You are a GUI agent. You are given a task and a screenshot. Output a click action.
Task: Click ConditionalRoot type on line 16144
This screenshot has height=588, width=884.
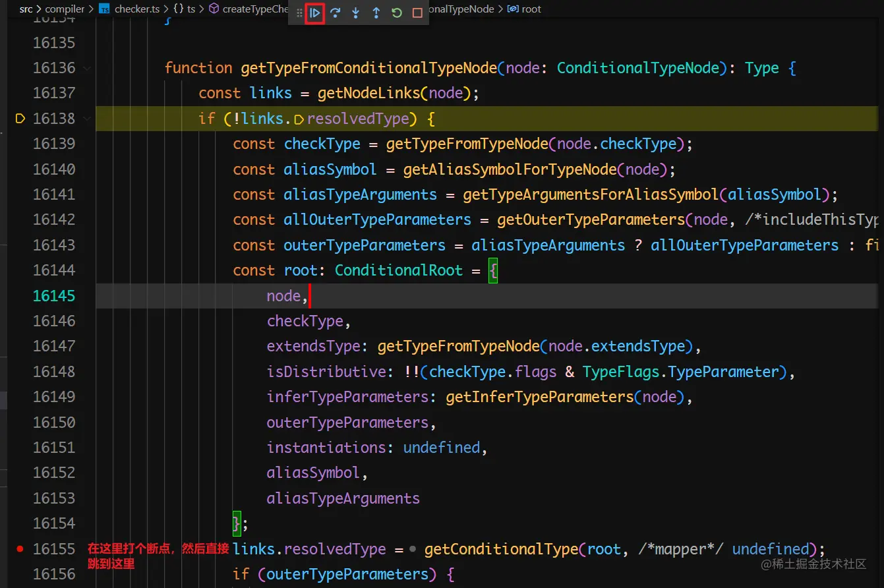click(x=399, y=270)
